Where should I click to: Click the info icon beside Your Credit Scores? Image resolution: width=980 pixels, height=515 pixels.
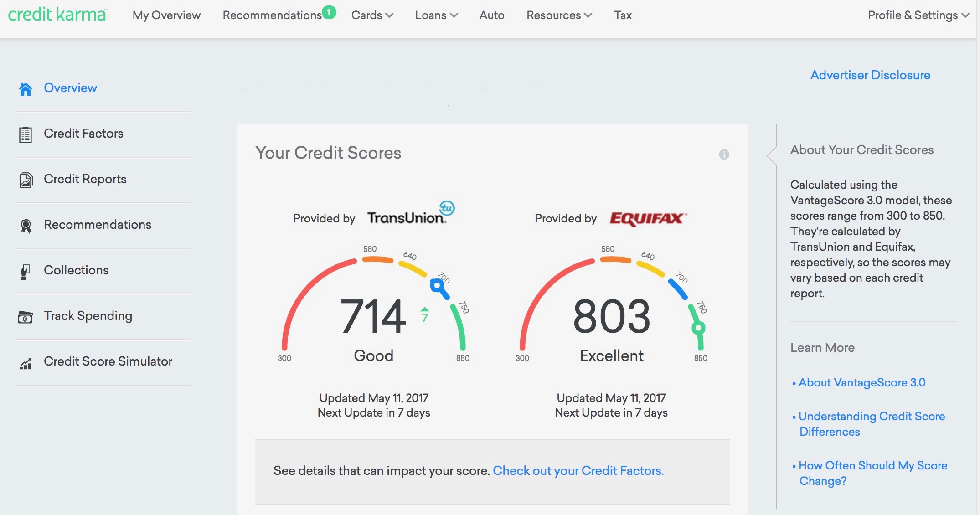point(724,154)
